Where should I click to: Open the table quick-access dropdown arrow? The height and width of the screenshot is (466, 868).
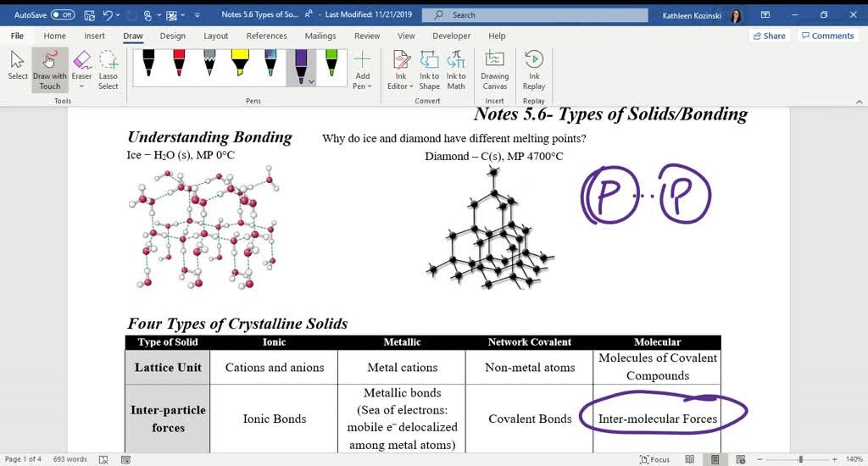click(x=183, y=15)
